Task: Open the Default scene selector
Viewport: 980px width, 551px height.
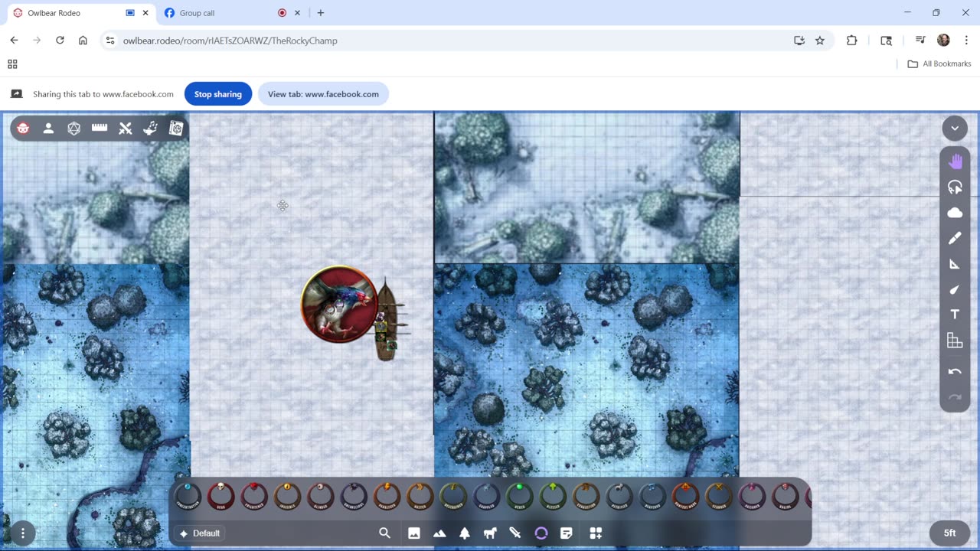Action: 200,533
